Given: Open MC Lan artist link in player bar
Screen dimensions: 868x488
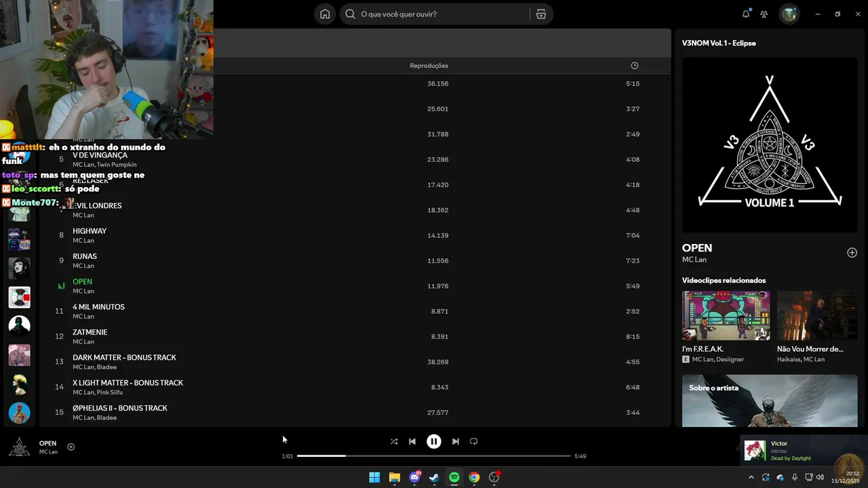Looking at the screenshot, I should point(48,452).
